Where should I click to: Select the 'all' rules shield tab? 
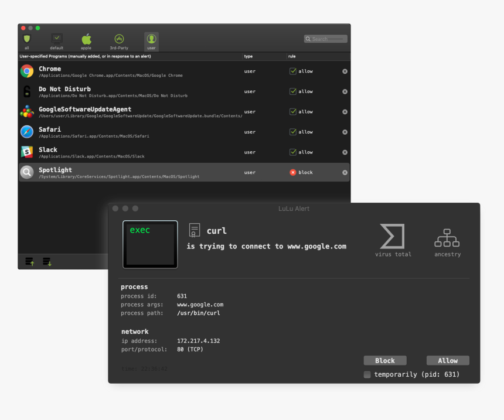click(x=27, y=42)
